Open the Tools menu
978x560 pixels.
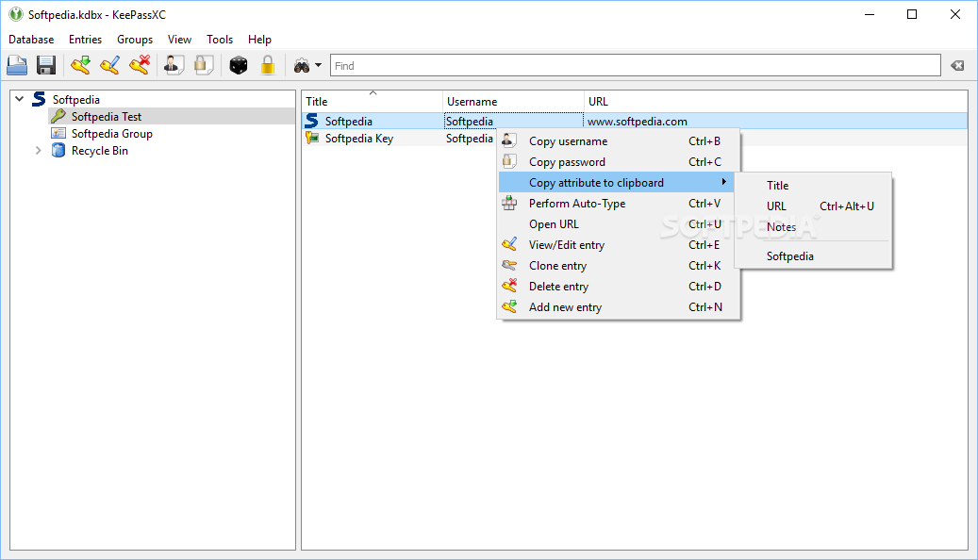tap(220, 40)
